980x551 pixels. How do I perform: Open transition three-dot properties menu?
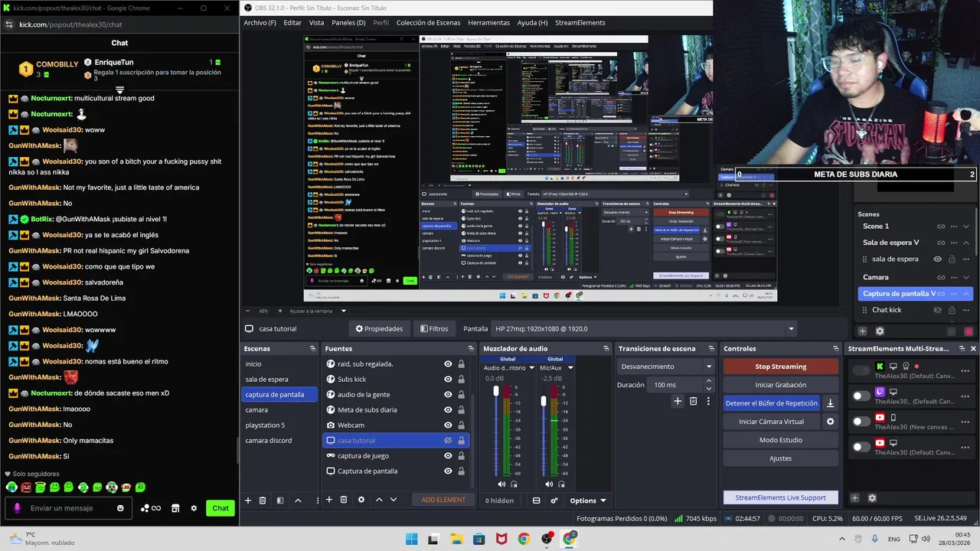coord(708,401)
